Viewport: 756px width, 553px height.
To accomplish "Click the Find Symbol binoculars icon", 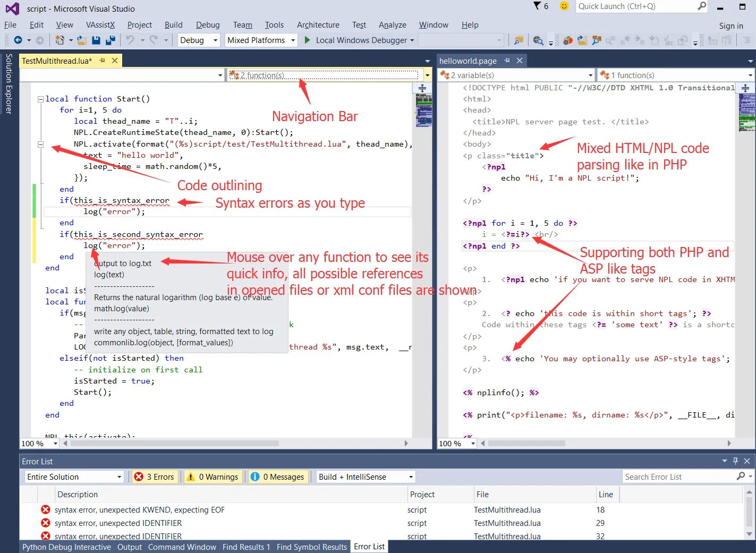I will click(x=597, y=40).
